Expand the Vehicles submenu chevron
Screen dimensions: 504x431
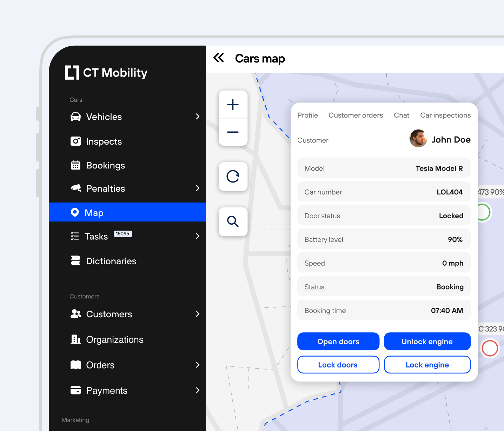click(x=198, y=117)
